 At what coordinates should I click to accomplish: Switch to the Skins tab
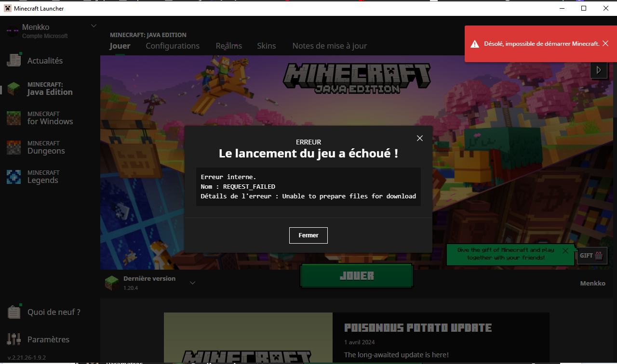click(x=267, y=46)
